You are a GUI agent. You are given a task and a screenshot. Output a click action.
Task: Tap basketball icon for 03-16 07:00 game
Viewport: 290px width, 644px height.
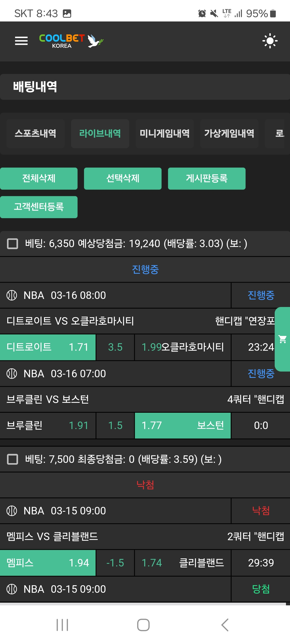(12, 374)
